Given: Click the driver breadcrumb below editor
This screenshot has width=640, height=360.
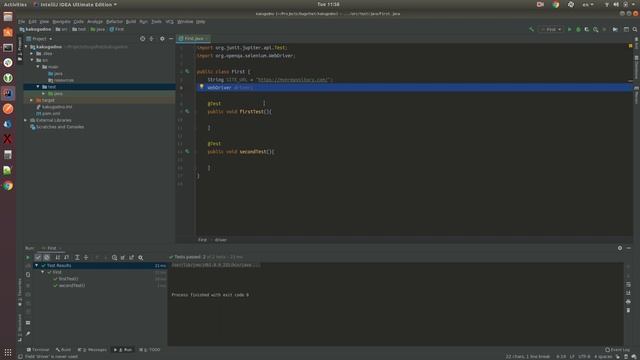Looking at the screenshot, I should tap(220, 240).
